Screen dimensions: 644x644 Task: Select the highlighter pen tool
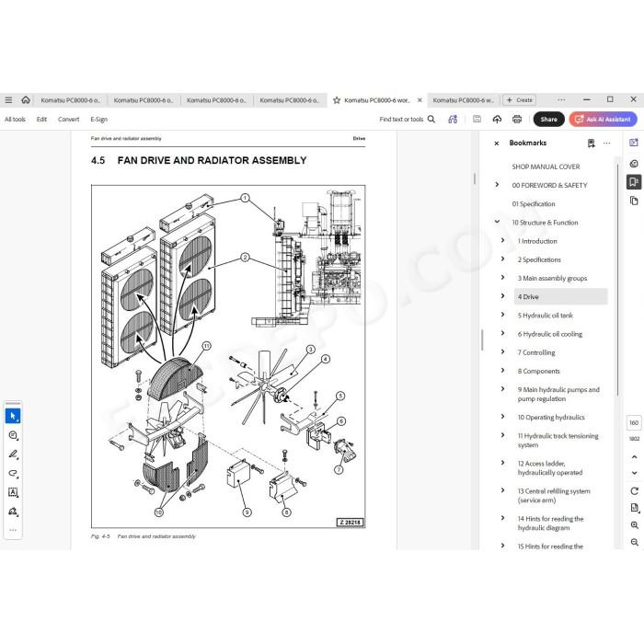pyautogui.click(x=13, y=454)
